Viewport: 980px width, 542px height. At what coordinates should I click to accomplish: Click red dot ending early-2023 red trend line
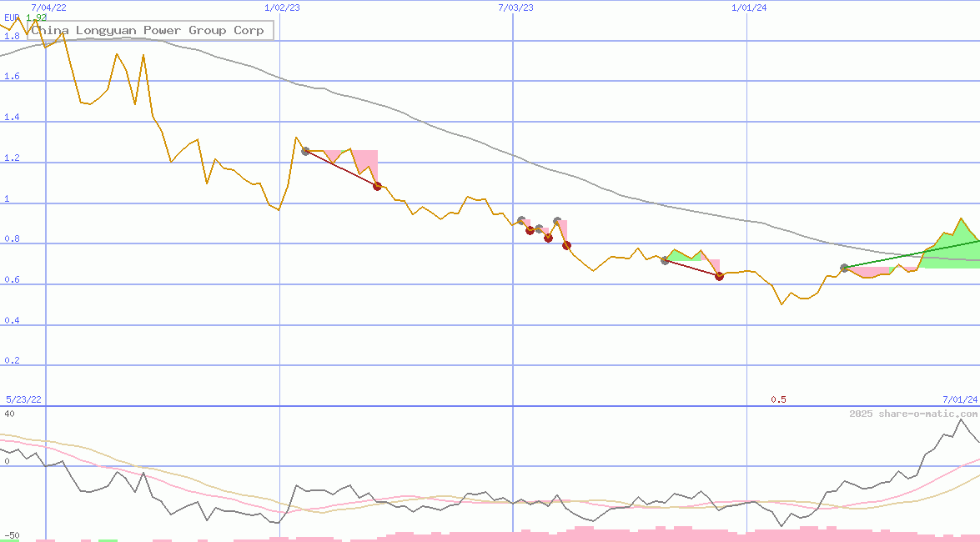tap(377, 186)
